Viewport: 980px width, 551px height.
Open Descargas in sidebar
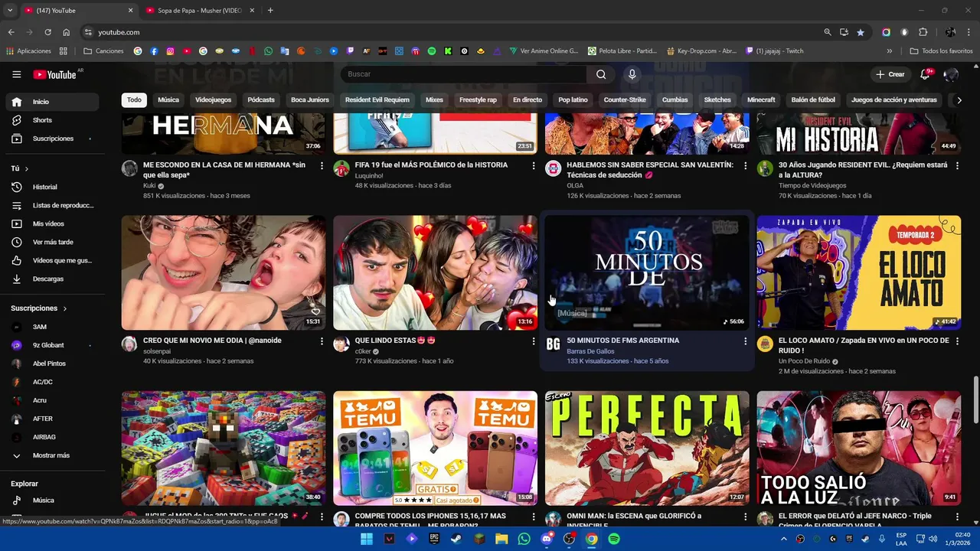(52, 279)
